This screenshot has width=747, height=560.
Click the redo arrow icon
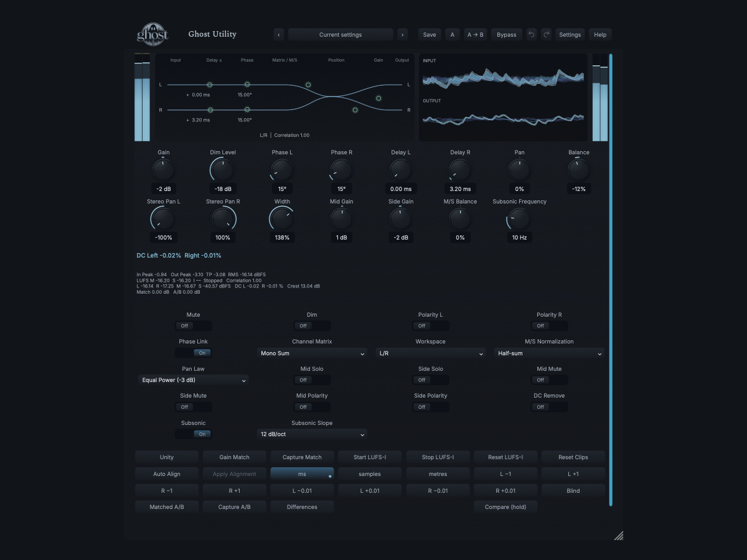[546, 35]
